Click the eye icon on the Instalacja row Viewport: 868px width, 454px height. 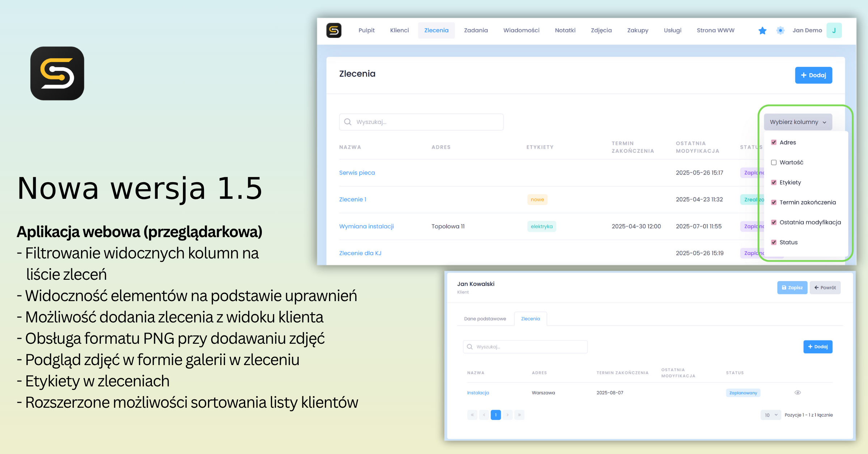coord(797,393)
